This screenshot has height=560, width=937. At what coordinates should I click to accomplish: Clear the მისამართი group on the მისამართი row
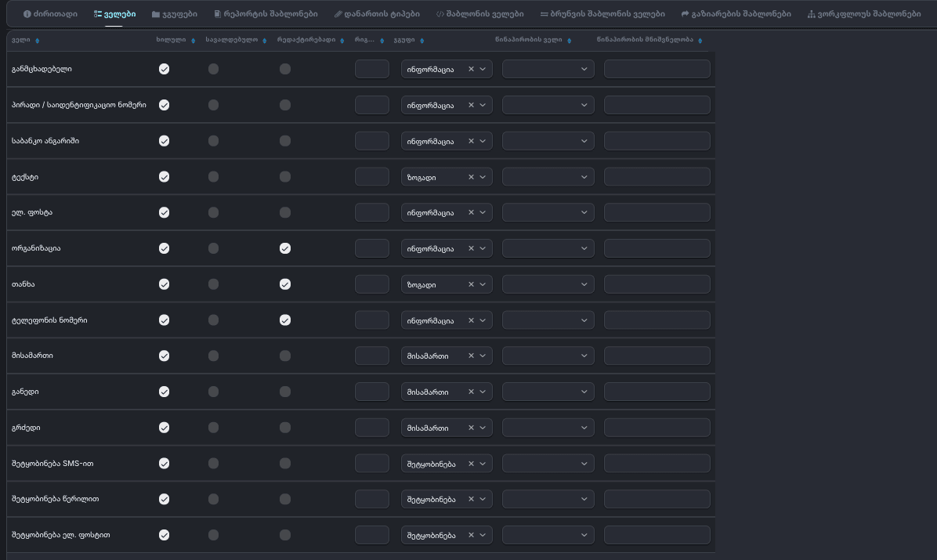coord(471,356)
